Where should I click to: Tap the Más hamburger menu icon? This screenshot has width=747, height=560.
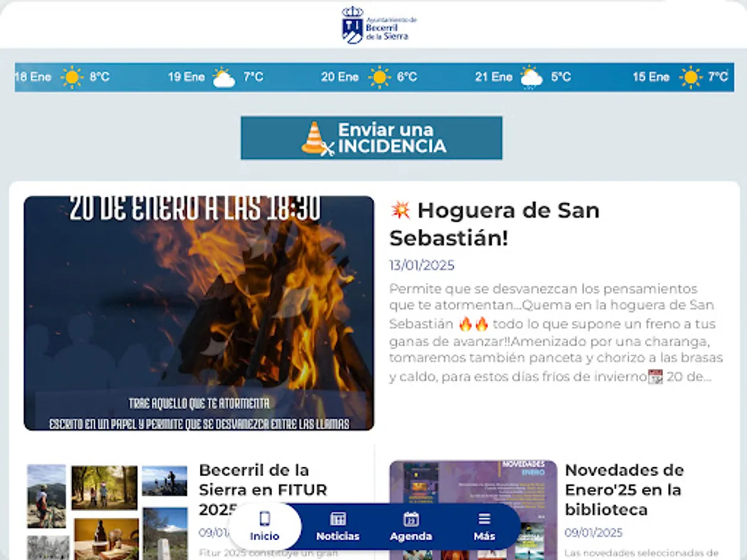pos(484,518)
